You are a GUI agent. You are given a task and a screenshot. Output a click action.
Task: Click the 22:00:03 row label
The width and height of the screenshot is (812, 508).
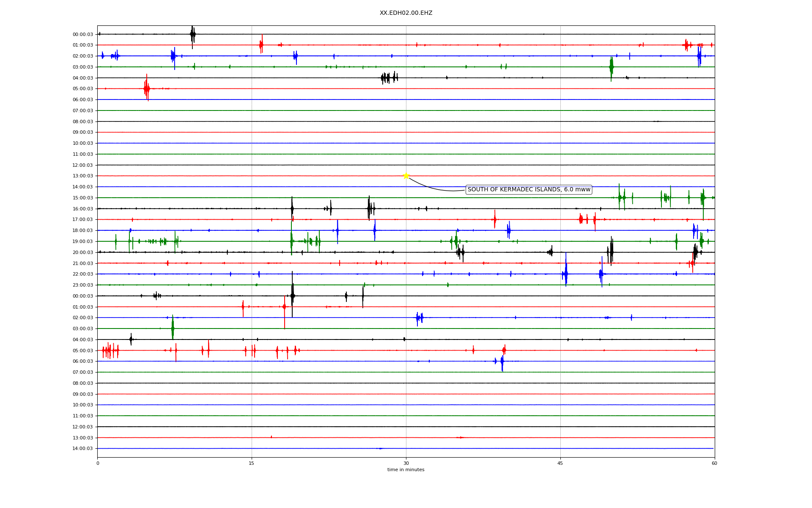click(x=82, y=274)
